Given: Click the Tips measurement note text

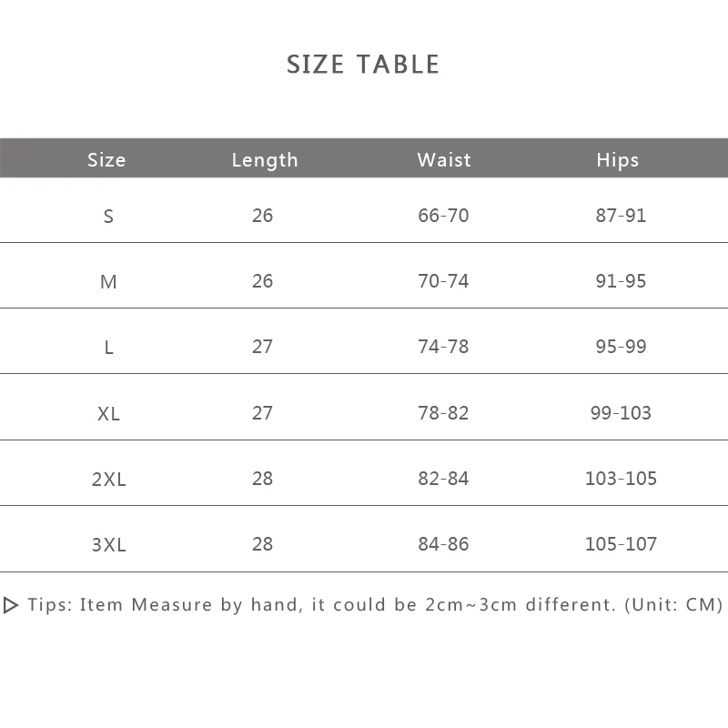Looking at the screenshot, I should (x=375, y=605).
